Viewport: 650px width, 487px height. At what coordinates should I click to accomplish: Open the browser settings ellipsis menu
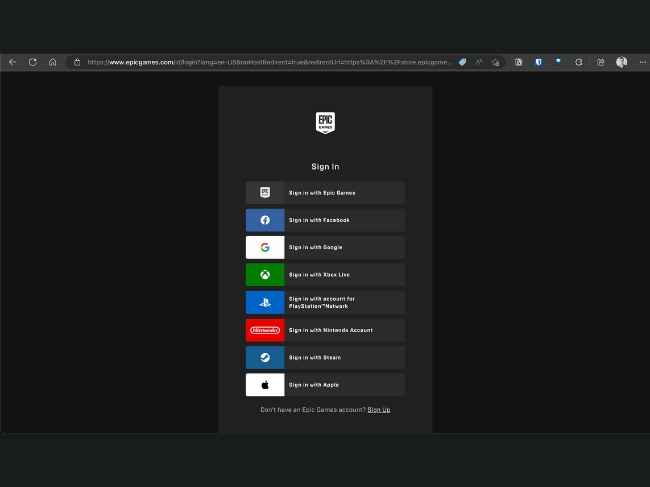(x=643, y=62)
